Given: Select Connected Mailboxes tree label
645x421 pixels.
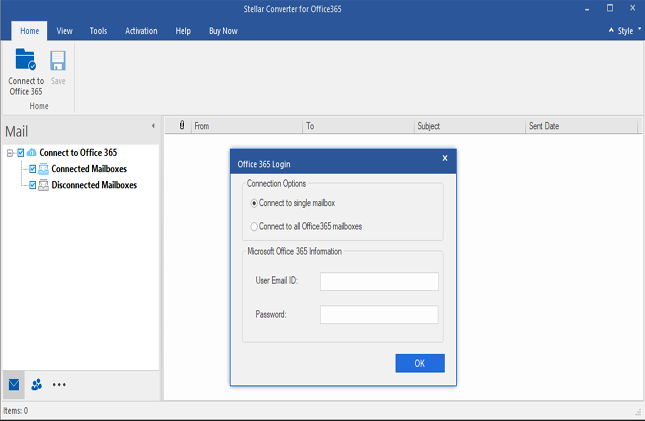Looking at the screenshot, I should pos(89,169).
